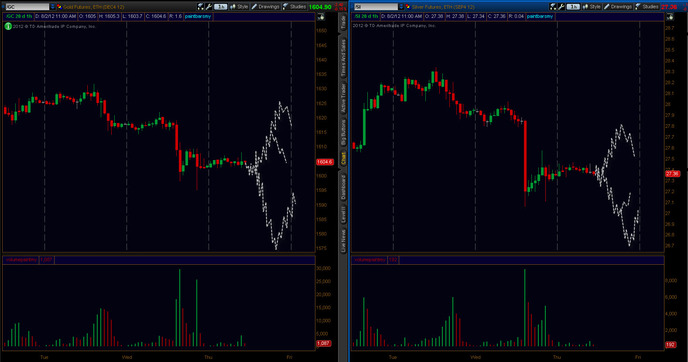The height and width of the screenshot is (362, 688).
Task: Open the Big Buttons side tab
Action: point(343,132)
